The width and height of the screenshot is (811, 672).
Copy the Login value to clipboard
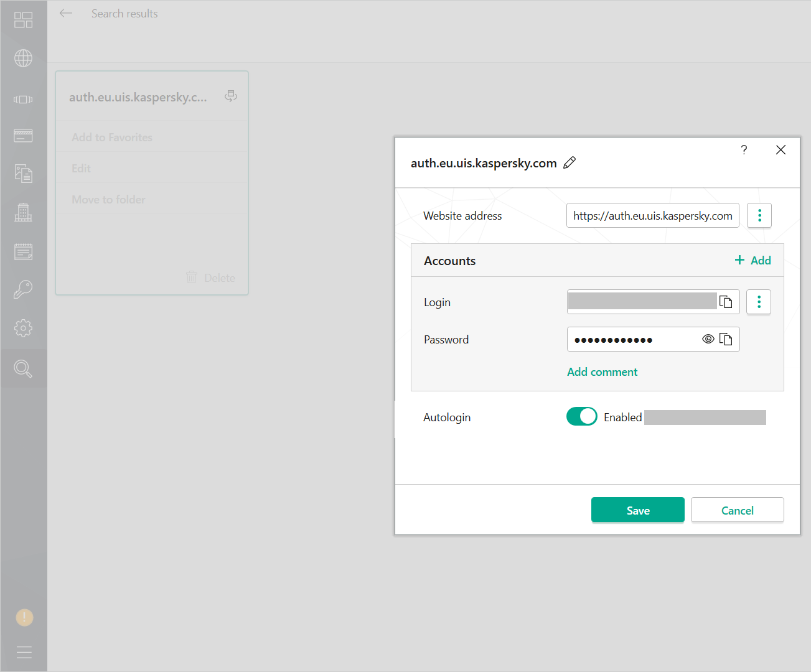click(x=726, y=302)
